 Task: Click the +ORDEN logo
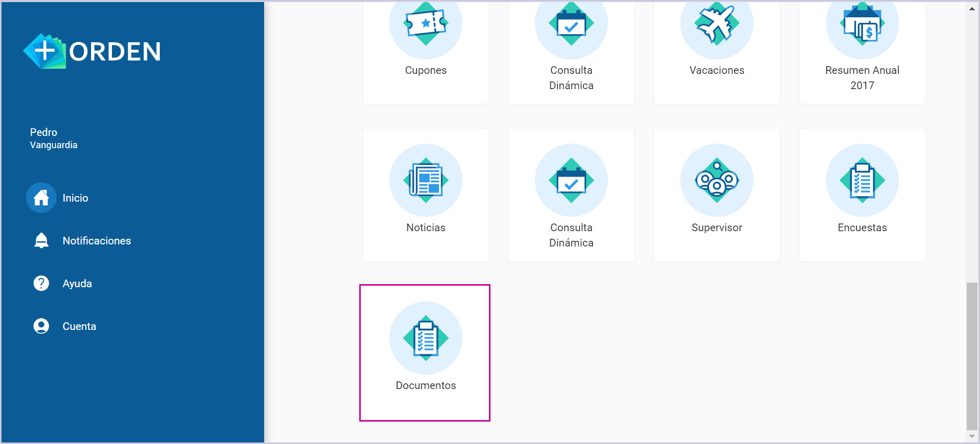[92, 51]
